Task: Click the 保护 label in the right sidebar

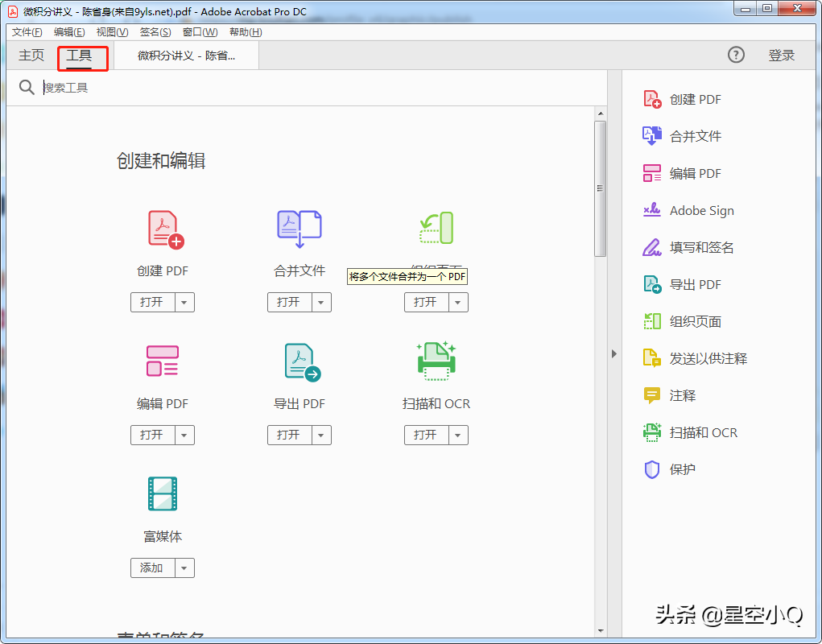Action: pyautogui.click(x=683, y=469)
